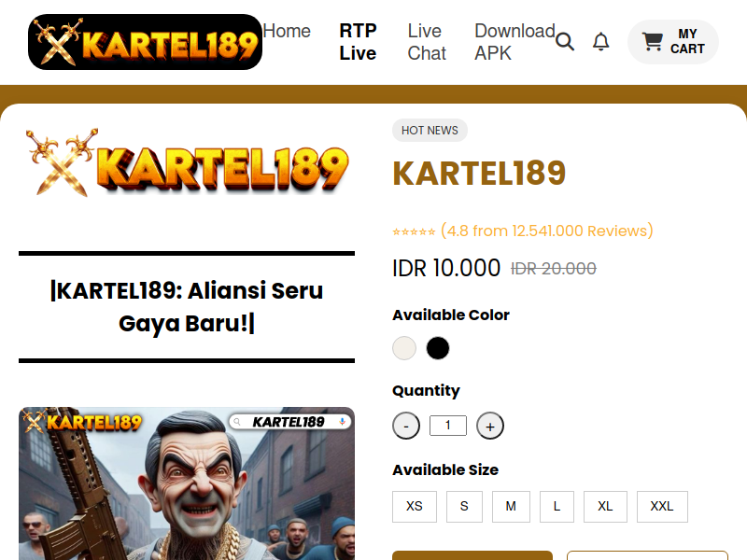The image size is (747, 560).
Task: Choose size XXL
Action: coord(662,507)
